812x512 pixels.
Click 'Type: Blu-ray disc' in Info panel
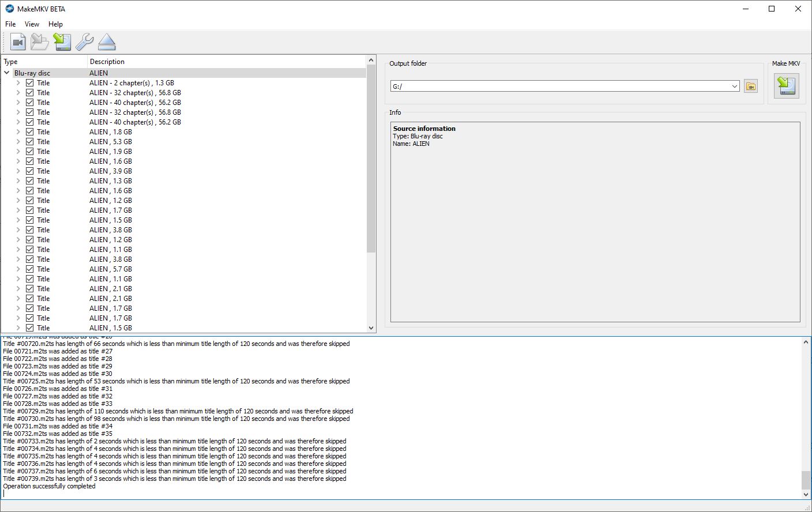click(x=418, y=137)
